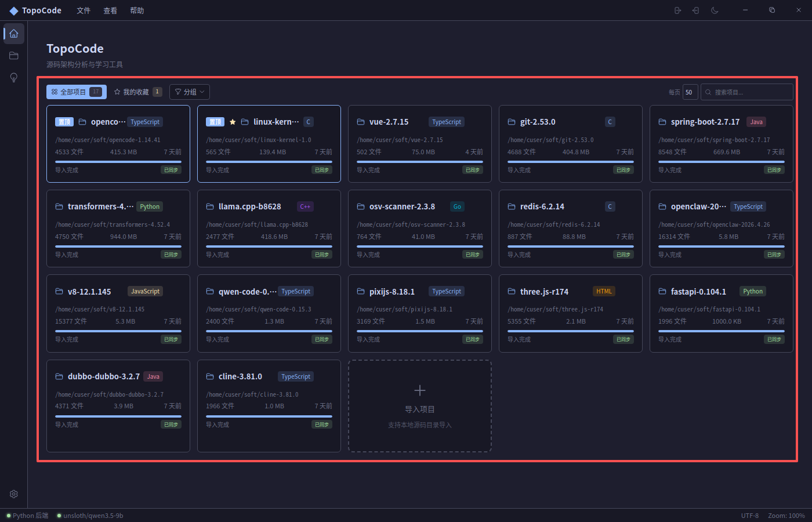
Task: Click the 944.0 MB size on transformers
Action: (x=124, y=237)
